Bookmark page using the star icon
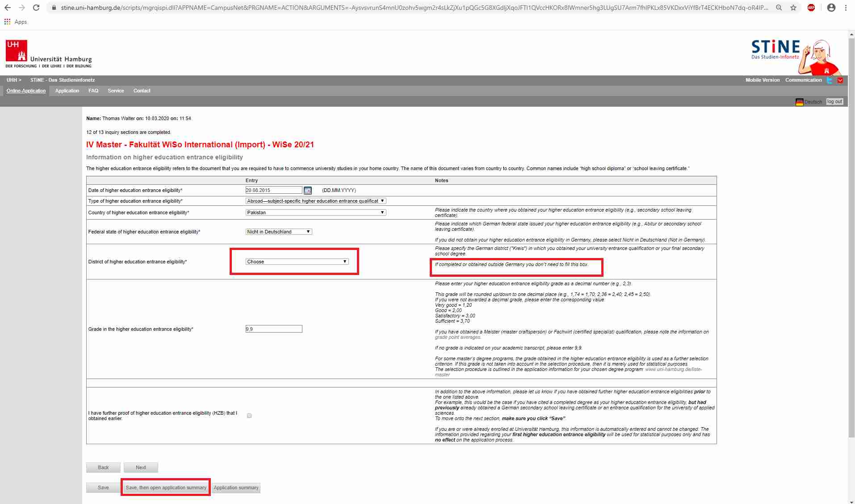This screenshot has height=504, width=855. 793,8
